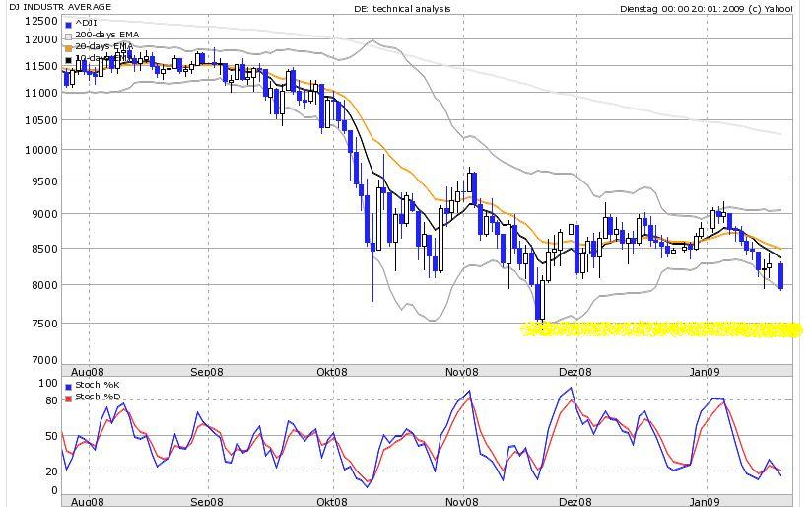Click the blue Stoch %K legend swatch
This screenshot has width=812, height=507.
coord(68,387)
